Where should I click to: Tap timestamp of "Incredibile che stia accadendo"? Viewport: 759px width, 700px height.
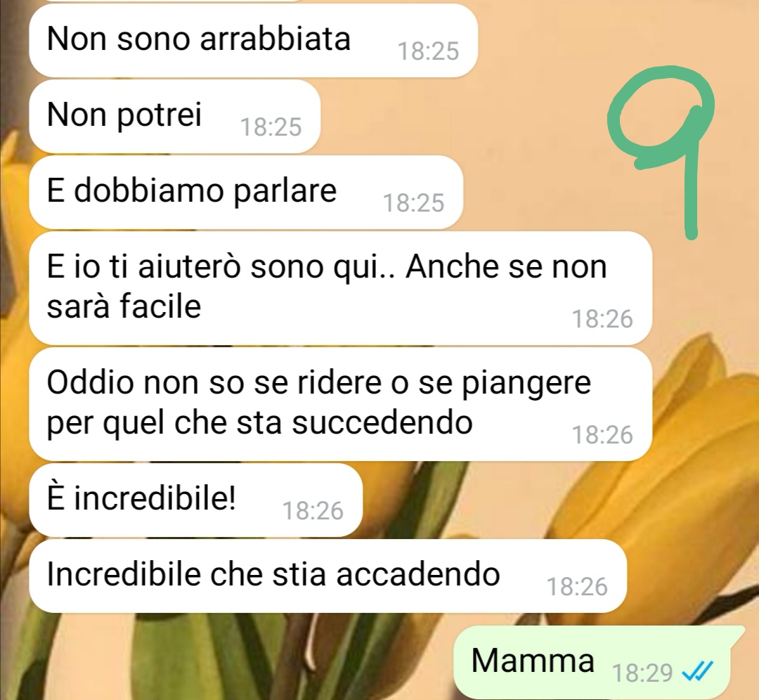(577, 587)
